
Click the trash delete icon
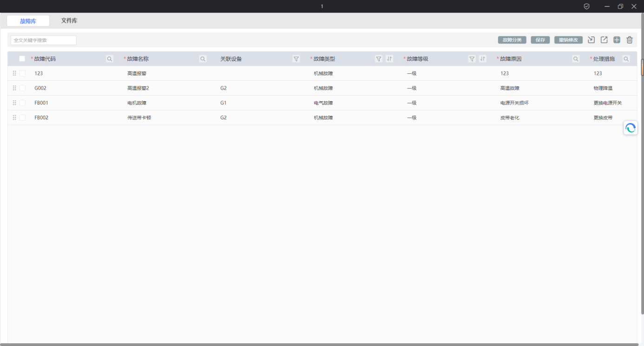point(630,40)
